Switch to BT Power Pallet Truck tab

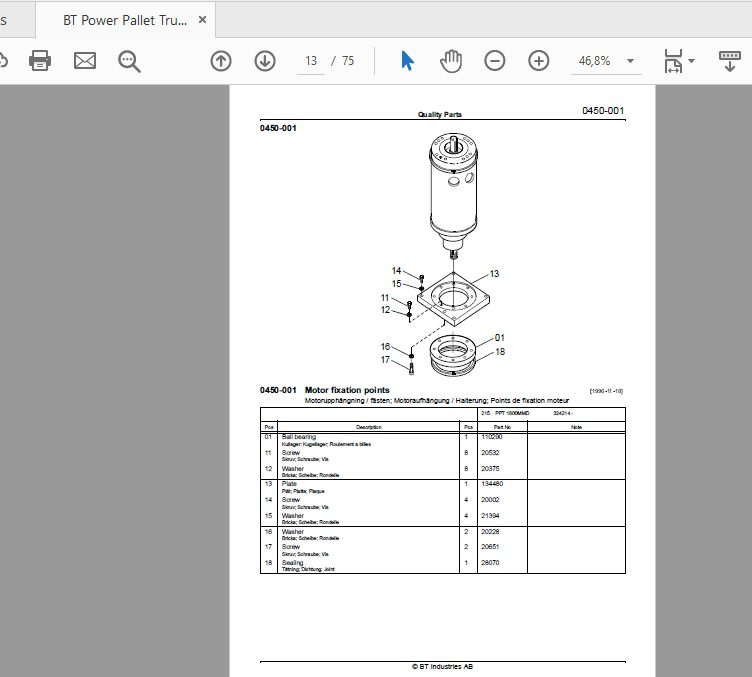[125, 20]
